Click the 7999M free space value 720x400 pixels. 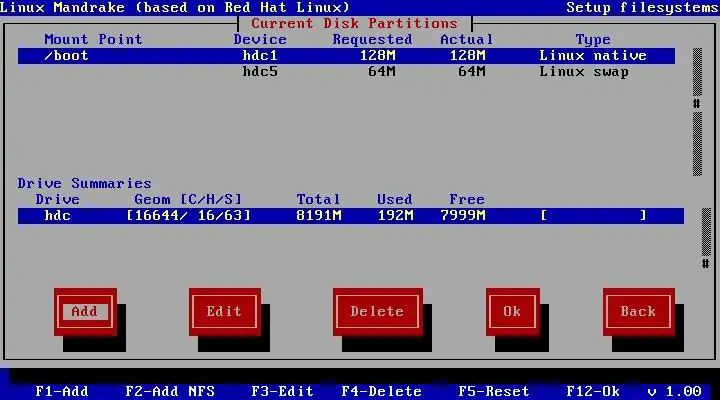(463, 215)
